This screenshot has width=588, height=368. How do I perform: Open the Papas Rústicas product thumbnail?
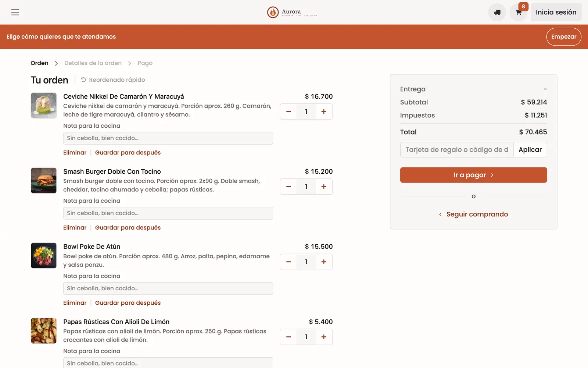click(x=44, y=330)
